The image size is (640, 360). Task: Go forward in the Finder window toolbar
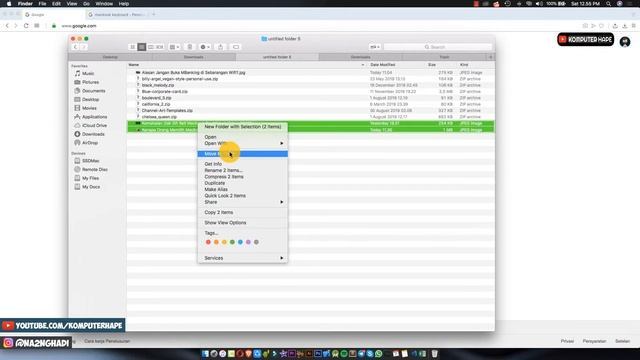pos(83,47)
